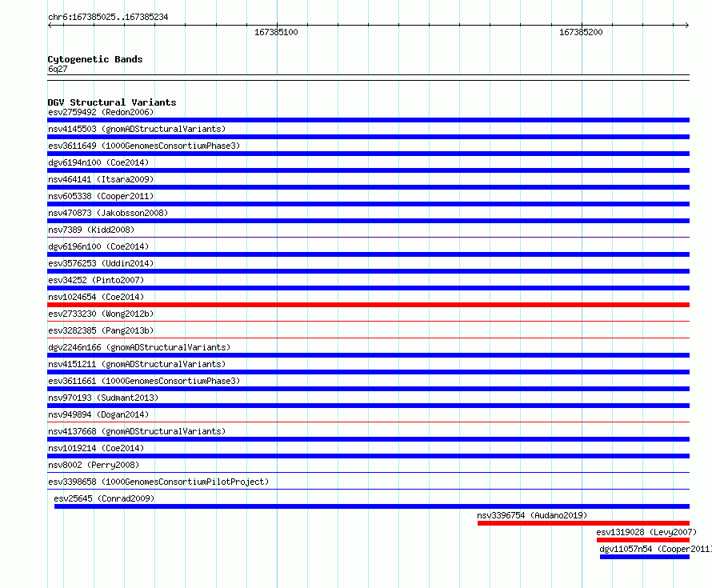
Task: Open the nsv7389 (Kidd2008) label
Action: (x=91, y=230)
